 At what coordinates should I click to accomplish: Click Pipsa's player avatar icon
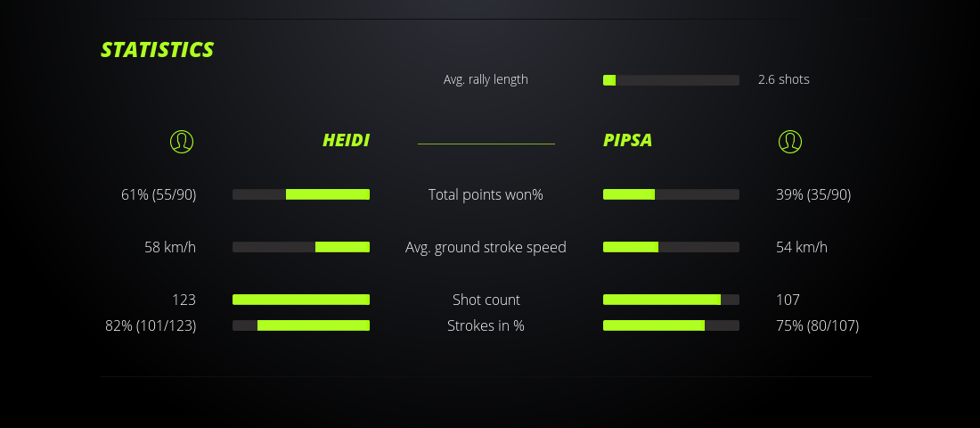(789, 142)
